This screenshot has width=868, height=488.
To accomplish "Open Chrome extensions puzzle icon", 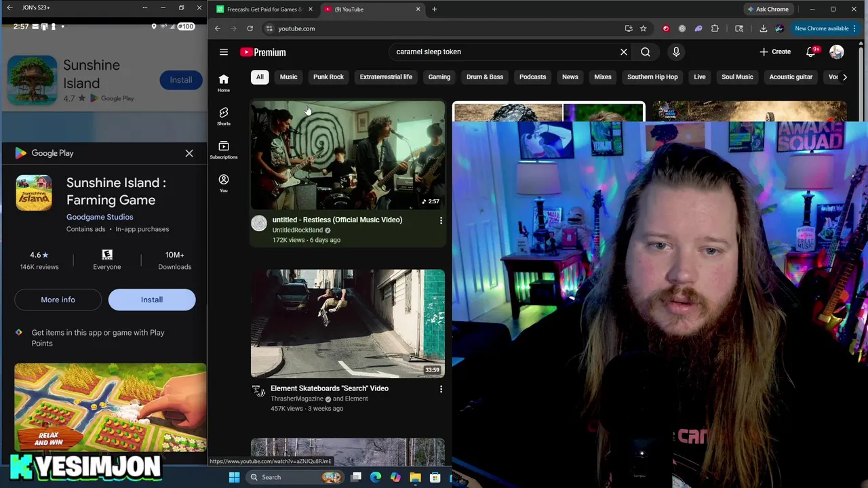I will 715,28.
